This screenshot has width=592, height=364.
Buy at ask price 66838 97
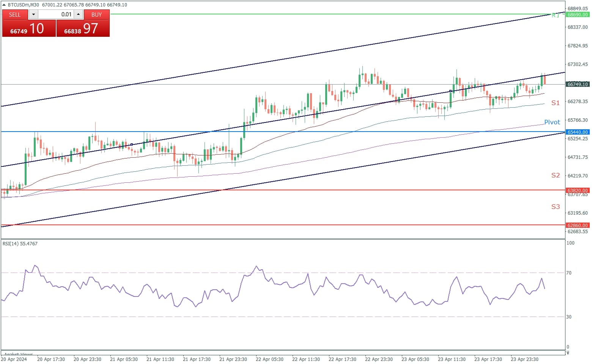pyautogui.click(x=83, y=28)
